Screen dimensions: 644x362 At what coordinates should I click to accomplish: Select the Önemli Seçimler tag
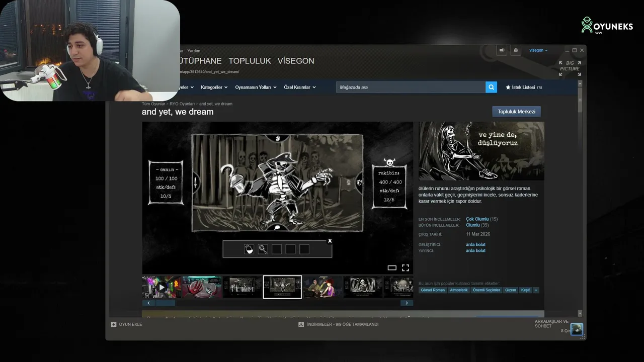[487, 290]
